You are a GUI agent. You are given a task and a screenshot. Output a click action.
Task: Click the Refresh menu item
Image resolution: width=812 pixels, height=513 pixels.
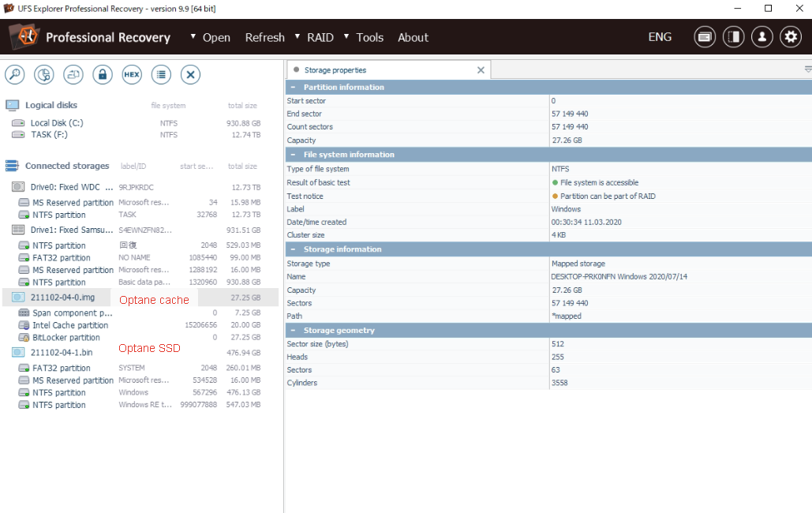click(264, 37)
